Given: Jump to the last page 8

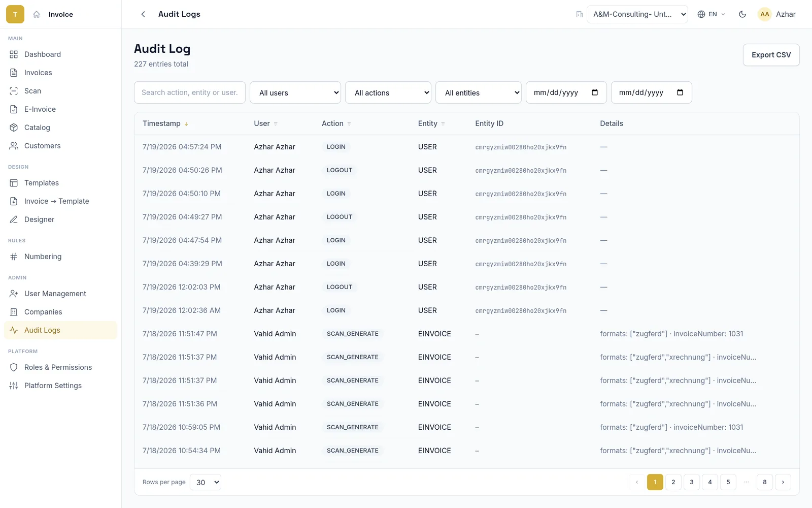Looking at the screenshot, I should tap(765, 482).
